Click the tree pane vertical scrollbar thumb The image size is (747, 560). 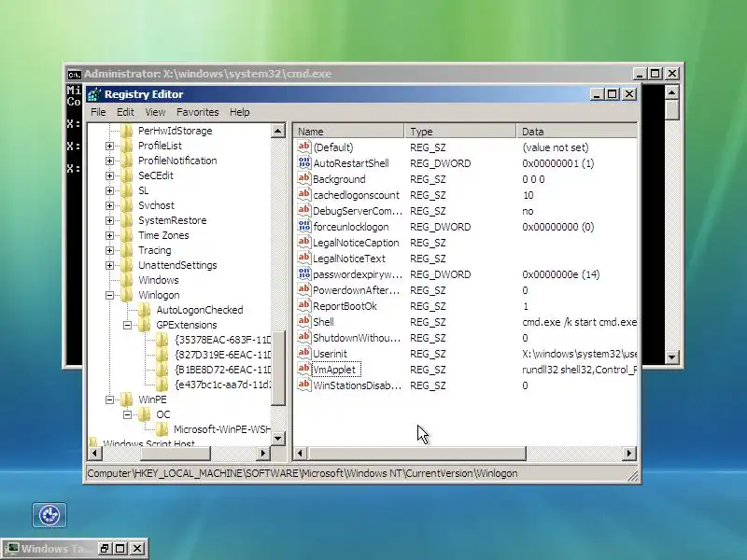point(277,368)
